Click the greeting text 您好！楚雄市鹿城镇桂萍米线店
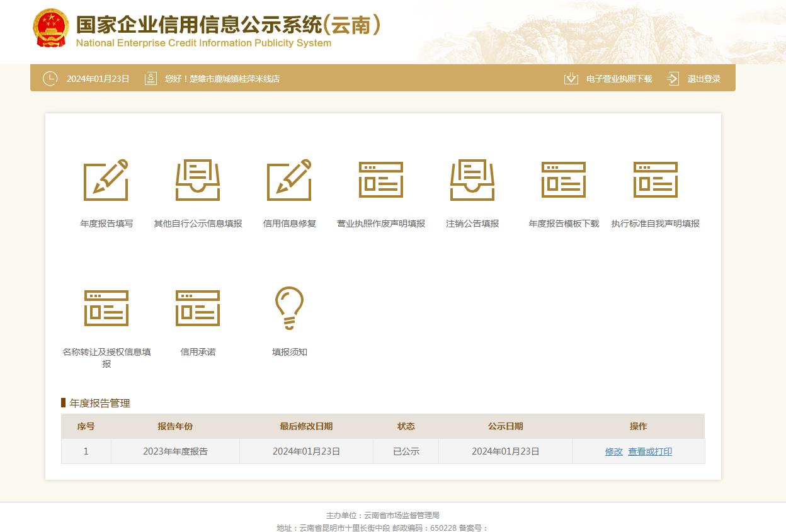This screenshot has width=786, height=532. pyautogui.click(x=222, y=79)
